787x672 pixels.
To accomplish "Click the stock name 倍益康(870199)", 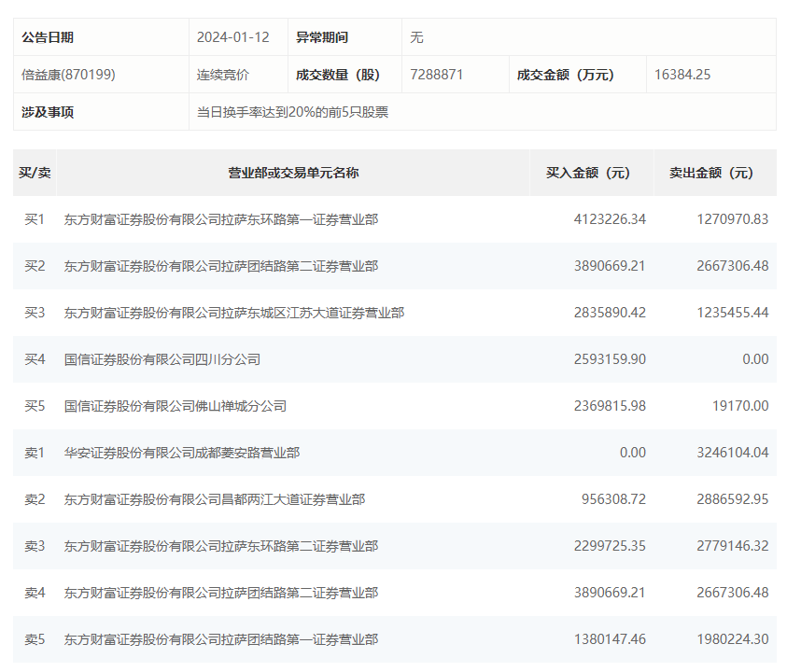I will coord(68,75).
